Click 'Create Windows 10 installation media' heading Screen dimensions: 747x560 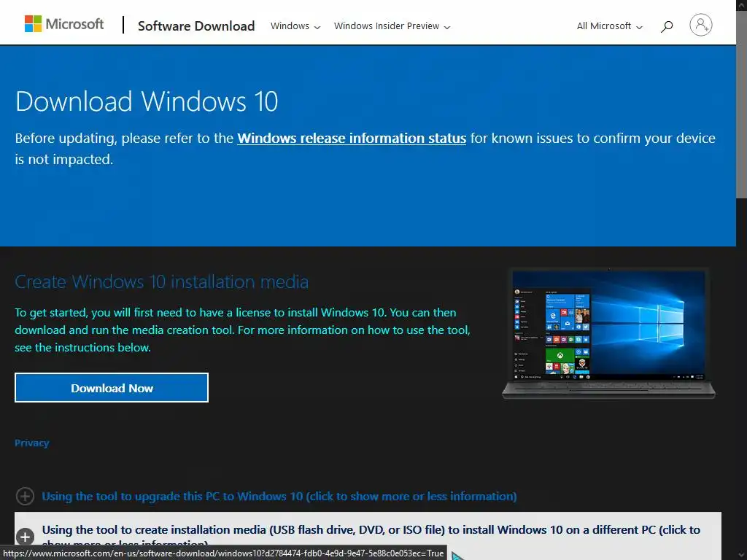pyautogui.click(x=161, y=282)
